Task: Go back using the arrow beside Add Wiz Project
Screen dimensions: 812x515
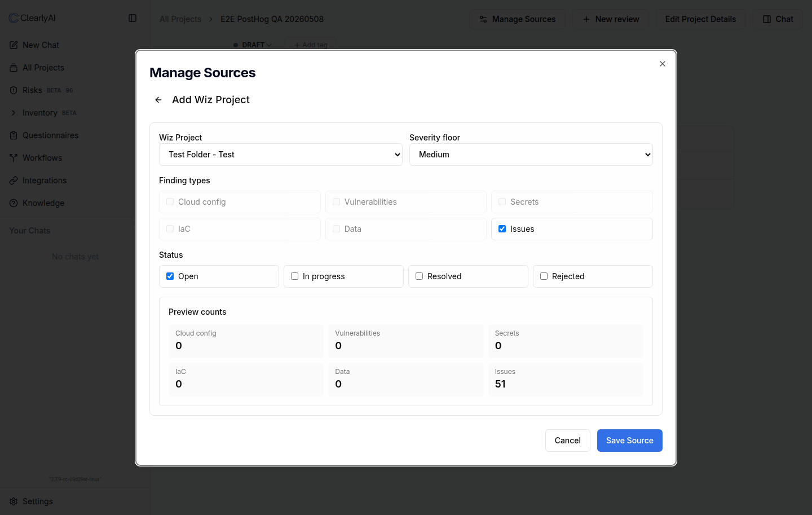Action: click(x=158, y=100)
